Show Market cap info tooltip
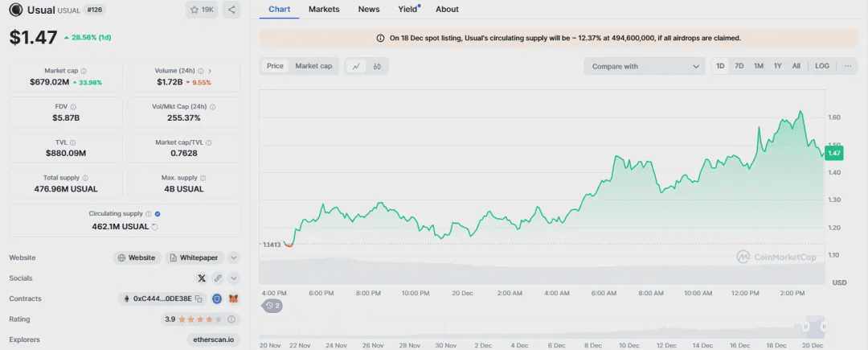The height and width of the screenshot is (350, 868). (84, 71)
